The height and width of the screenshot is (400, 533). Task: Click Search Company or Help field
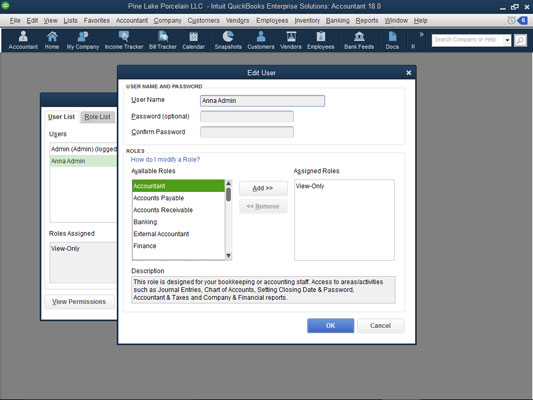(467, 40)
